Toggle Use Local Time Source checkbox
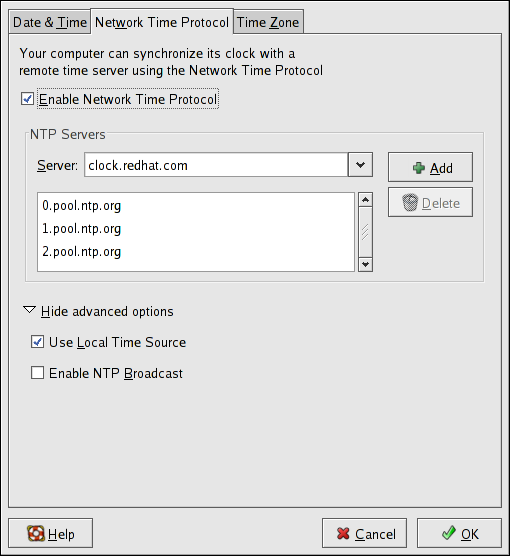 [38, 342]
